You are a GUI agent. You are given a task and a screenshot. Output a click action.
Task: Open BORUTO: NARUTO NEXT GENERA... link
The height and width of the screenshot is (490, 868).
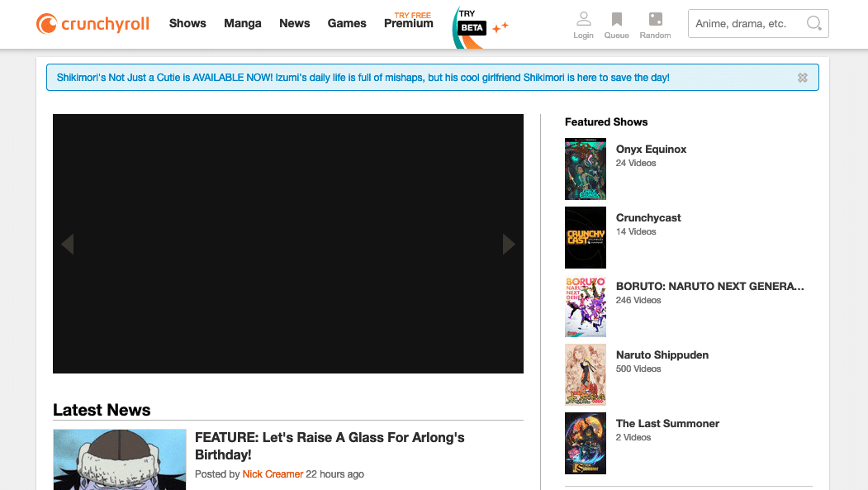(x=709, y=286)
